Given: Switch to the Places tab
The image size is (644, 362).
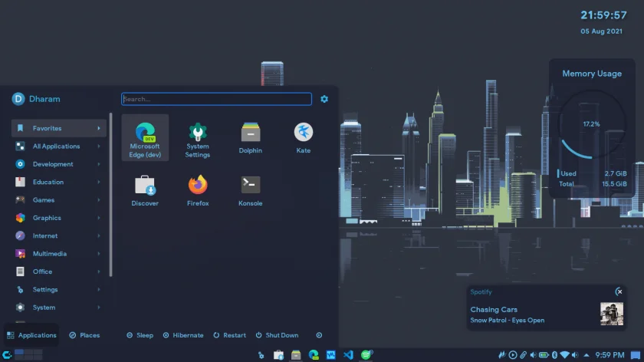Looking at the screenshot, I should pos(84,335).
